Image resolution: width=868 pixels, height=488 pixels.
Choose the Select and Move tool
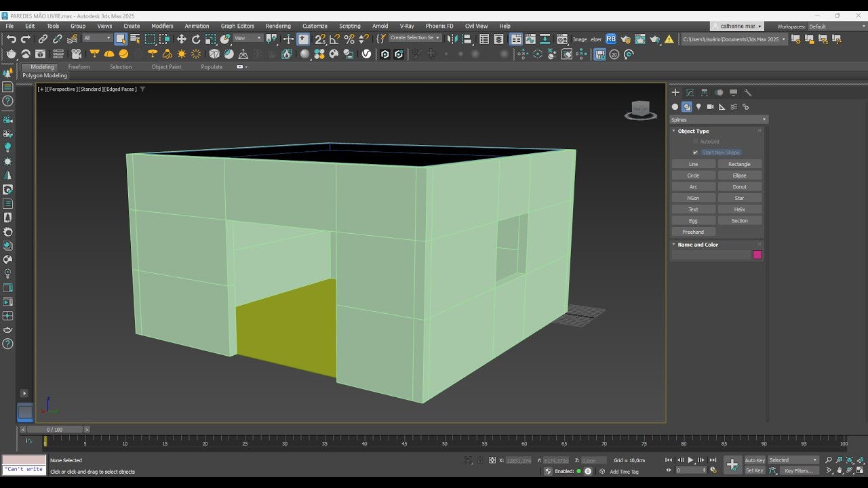(x=181, y=39)
